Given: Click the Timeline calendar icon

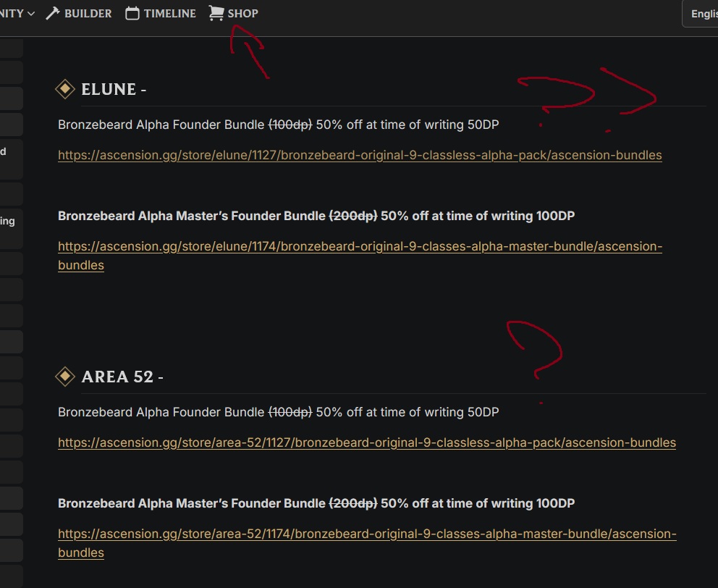Looking at the screenshot, I should (x=132, y=13).
